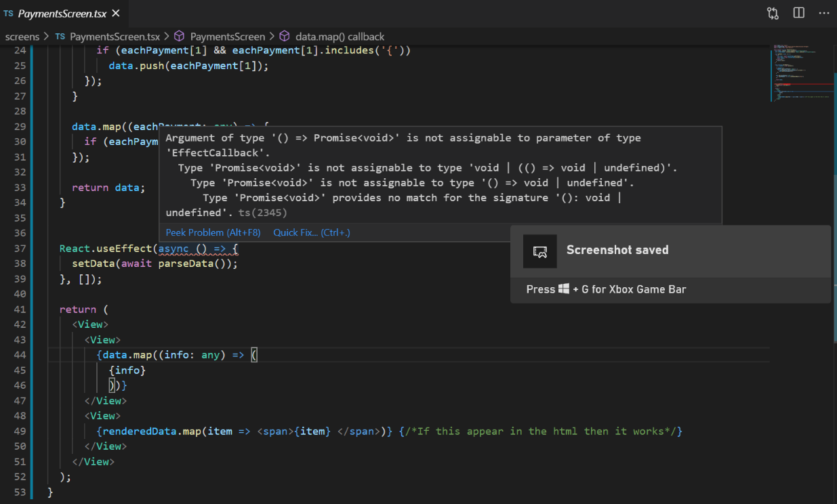Image resolution: width=837 pixels, height=504 pixels.
Task: Open the "Screenshot saved" notification
Action: 617,250
